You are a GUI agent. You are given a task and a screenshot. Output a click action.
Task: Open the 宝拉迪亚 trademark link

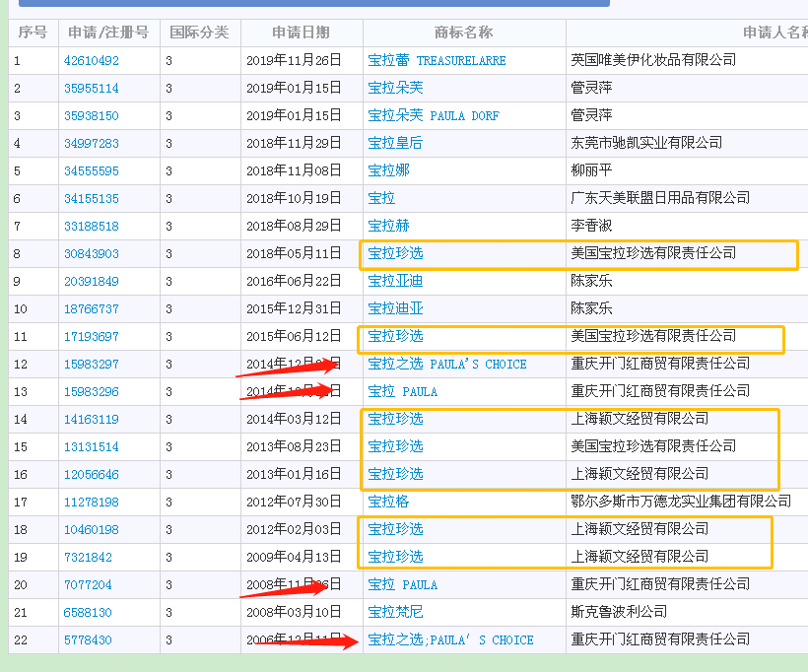point(392,308)
